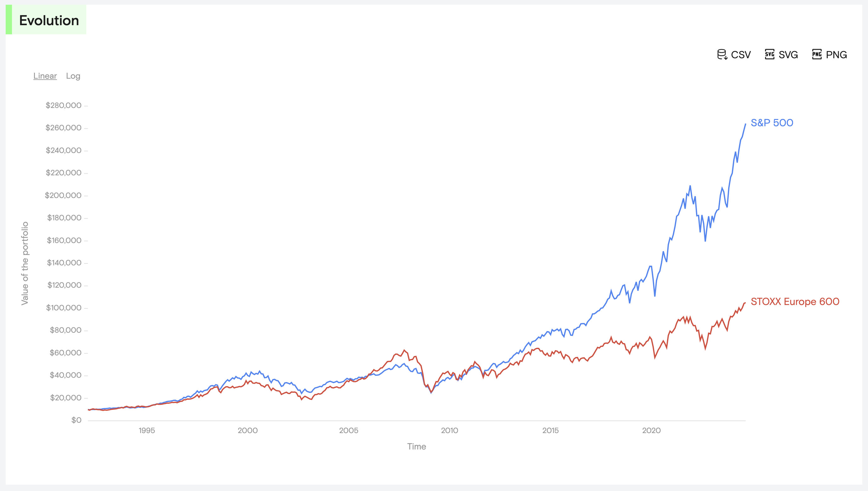Viewport: 868px width, 491px height.
Task: Click the red STOXX line endpoint
Action: tap(745, 303)
